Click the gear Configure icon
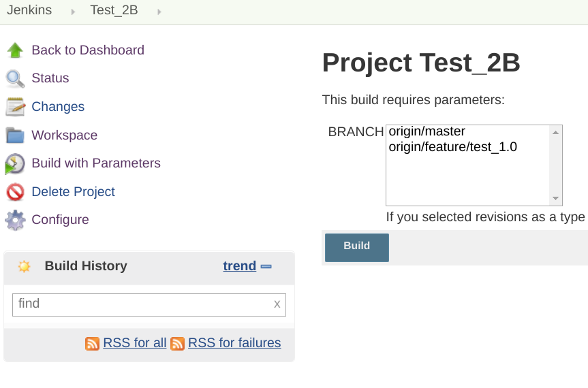 click(x=15, y=221)
